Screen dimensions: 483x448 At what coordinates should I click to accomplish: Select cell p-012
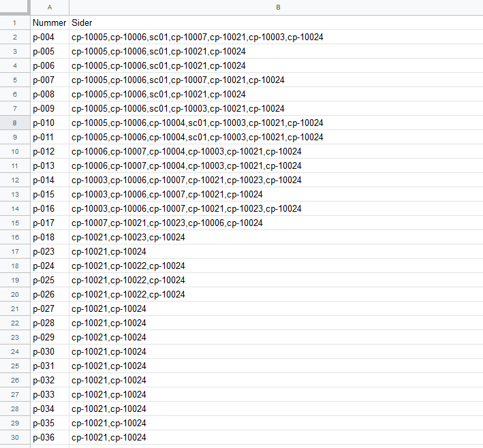pyautogui.click(x=50, y=151)
